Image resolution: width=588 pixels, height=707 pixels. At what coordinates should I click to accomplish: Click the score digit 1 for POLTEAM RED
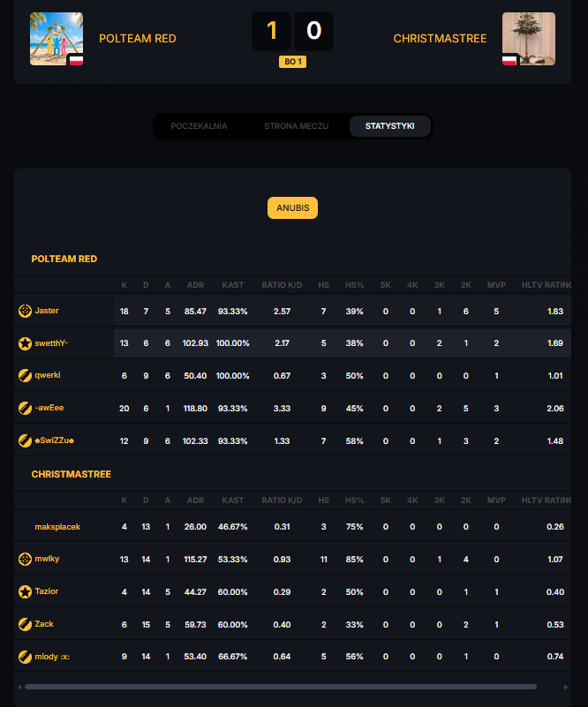pyautogui.click(x=271, y=31)
